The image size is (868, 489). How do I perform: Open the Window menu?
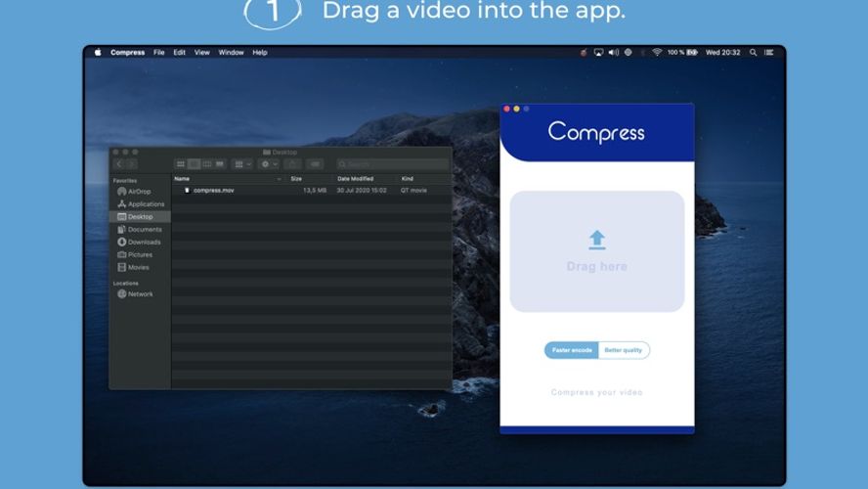[x=231, y=52]
